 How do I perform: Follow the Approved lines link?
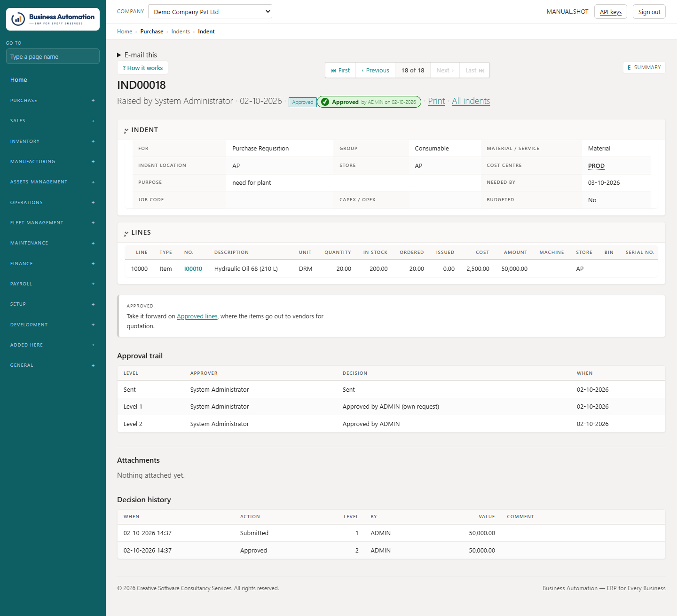[197, 316]
